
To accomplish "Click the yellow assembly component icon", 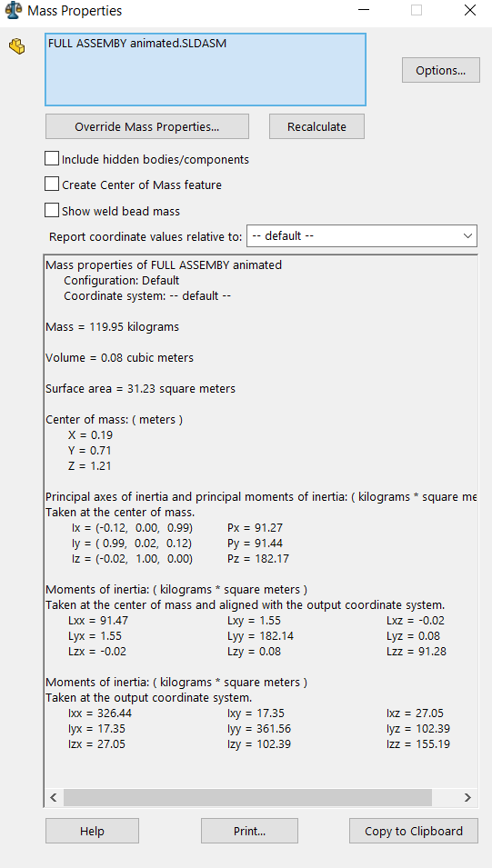I will (x=17, y=46).
